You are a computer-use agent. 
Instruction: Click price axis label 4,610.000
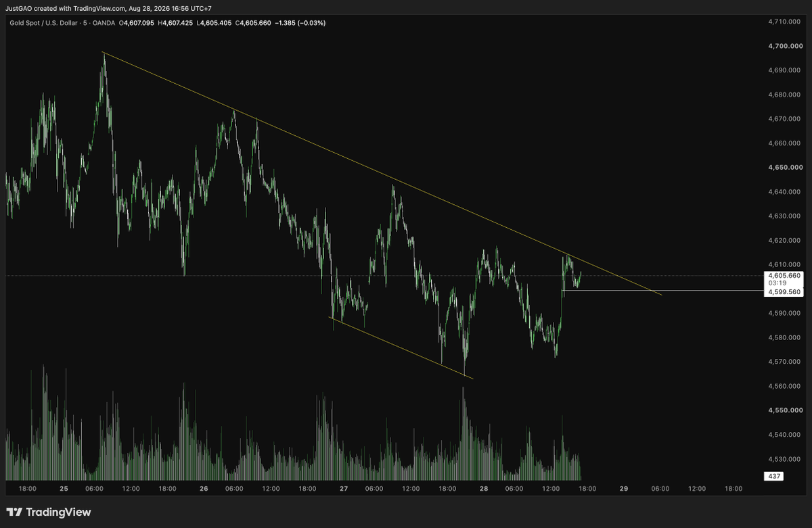tap(785, 264)
